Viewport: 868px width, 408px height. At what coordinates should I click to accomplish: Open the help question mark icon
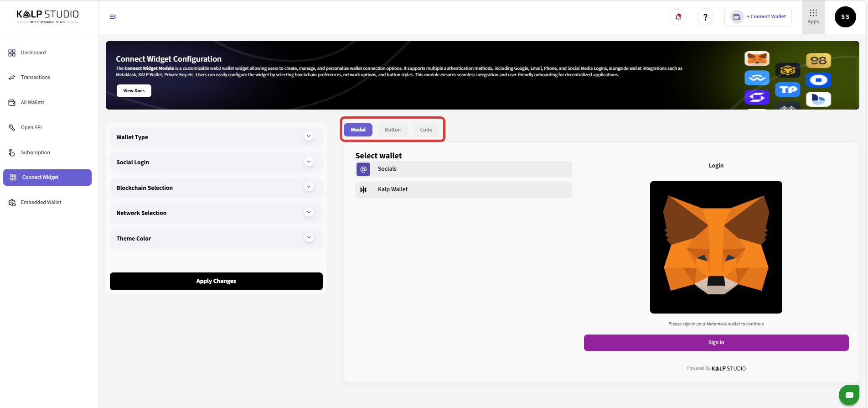pos(705,17)
